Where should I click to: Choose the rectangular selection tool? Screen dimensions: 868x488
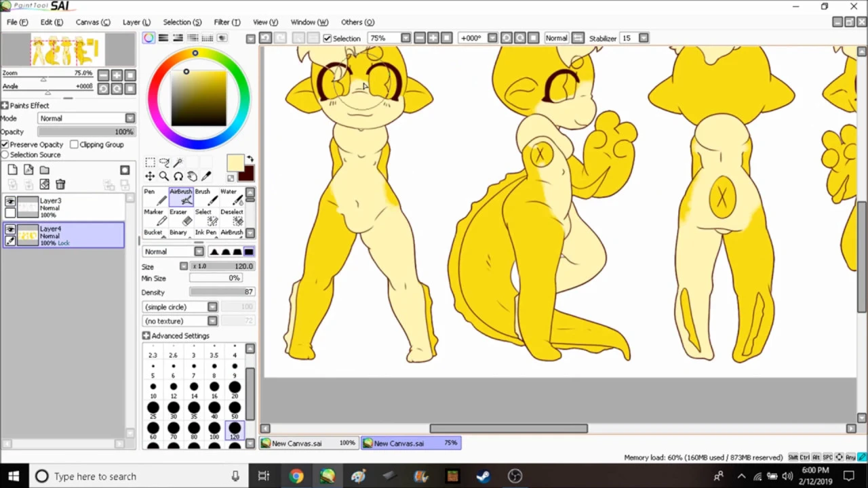point(150,162)
